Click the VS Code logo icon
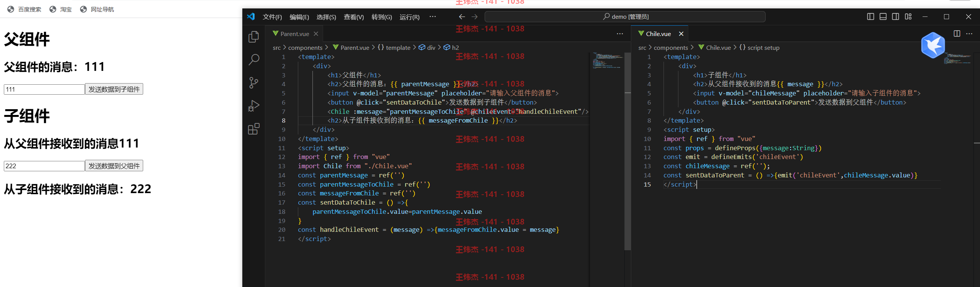This screenshot has height=287, width=980. coord(251,16)
